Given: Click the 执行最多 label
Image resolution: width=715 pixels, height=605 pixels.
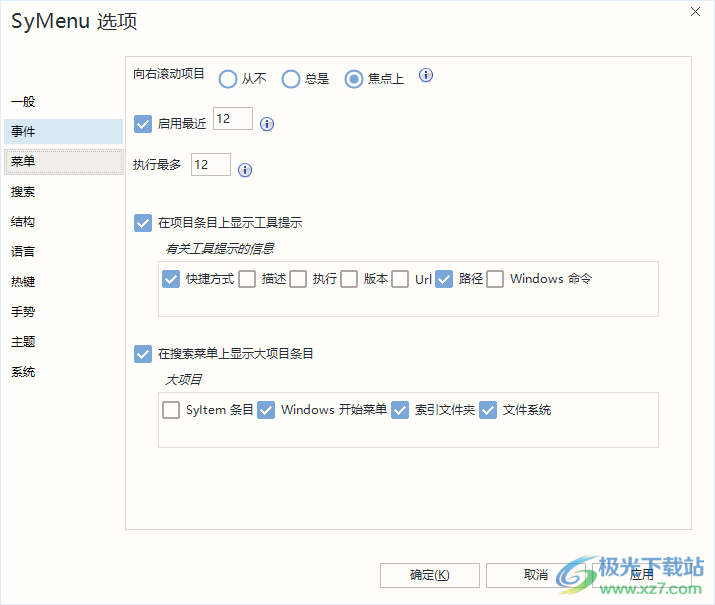Looking at the screenshot, I should tap(157, 165).
